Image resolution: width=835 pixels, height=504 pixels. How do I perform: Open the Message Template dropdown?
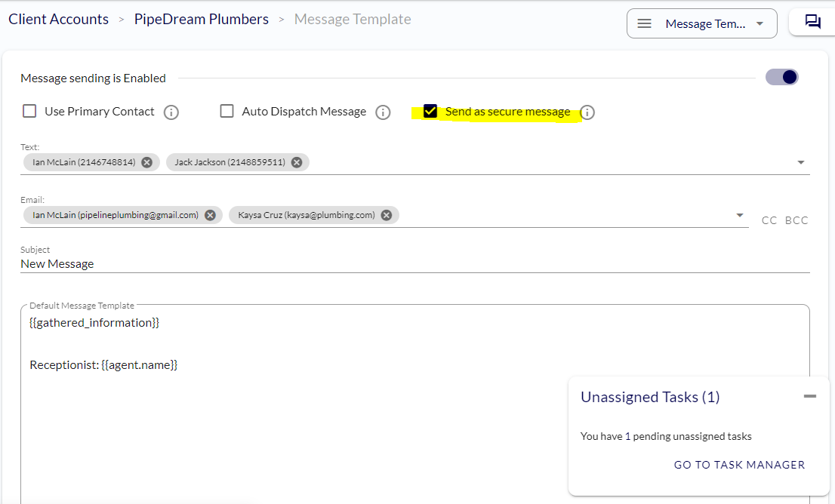760,23
